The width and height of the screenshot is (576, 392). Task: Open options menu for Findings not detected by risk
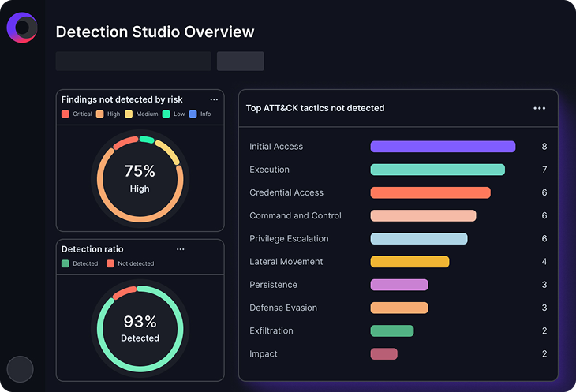pos(214,99)
